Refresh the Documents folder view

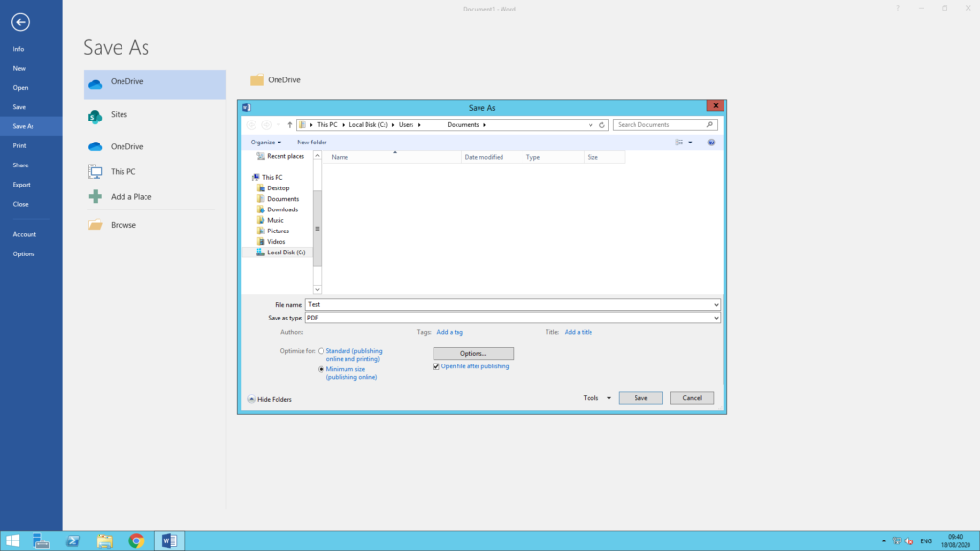tap(602, 125)
